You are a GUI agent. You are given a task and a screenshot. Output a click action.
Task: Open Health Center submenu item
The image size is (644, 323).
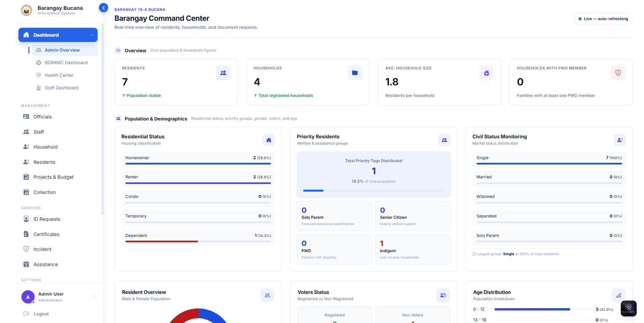65,75
